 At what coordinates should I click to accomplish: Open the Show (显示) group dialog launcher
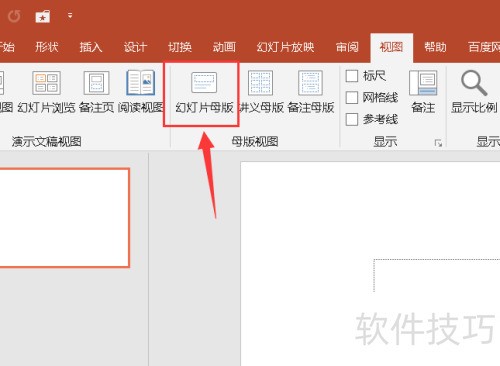[438, 143]
